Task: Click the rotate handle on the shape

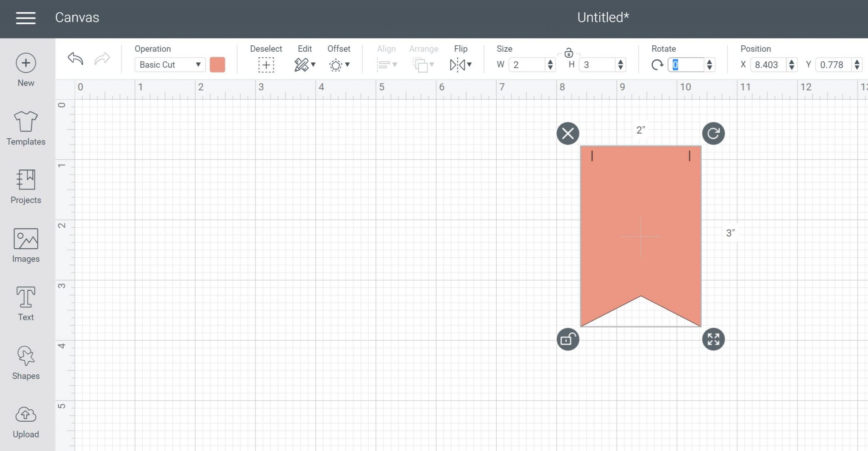Action: pos(713,134)
